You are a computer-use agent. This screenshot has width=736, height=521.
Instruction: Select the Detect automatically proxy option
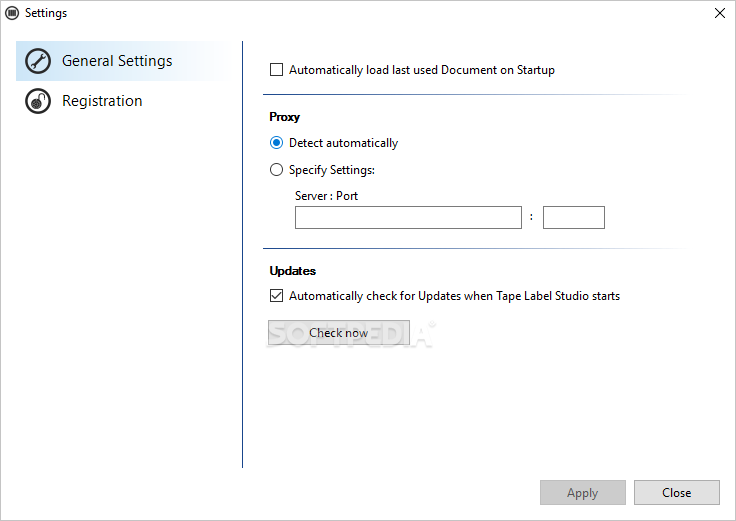[x=276, y=143]
